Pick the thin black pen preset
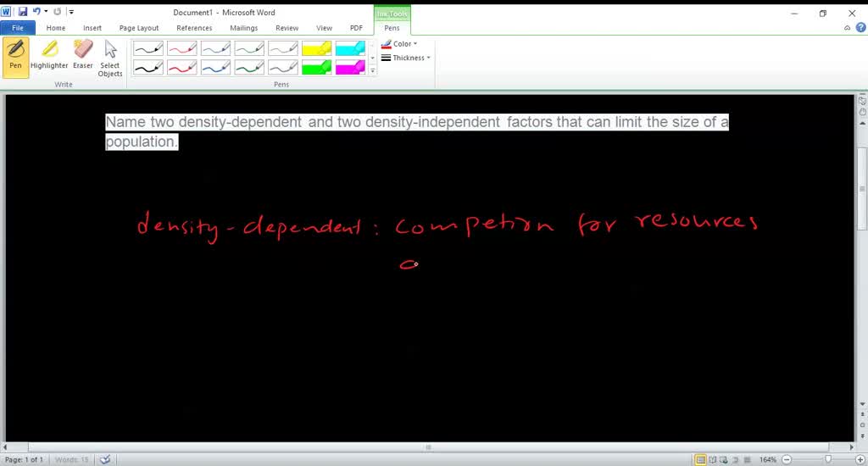 point(148,48)
